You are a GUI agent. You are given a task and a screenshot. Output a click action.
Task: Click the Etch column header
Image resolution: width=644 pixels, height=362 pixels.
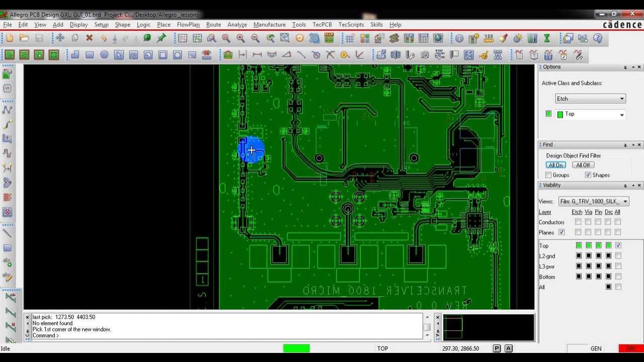577,212
